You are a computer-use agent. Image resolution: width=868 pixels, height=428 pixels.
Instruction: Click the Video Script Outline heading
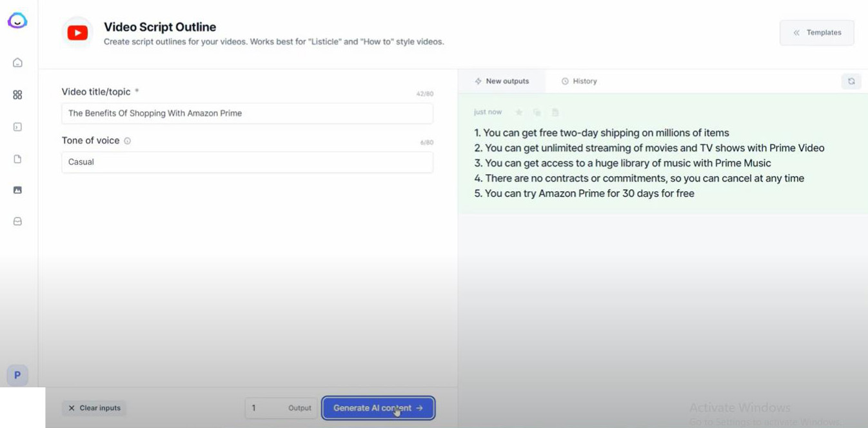pyautogui.click(x=160, y=27)
